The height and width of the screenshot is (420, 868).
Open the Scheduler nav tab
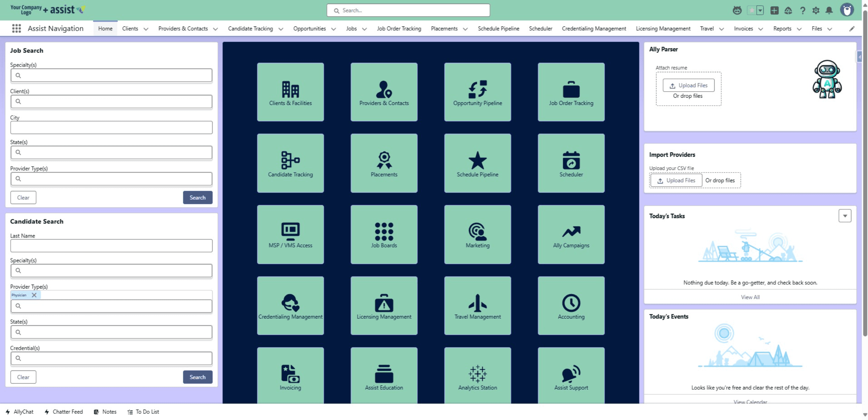pos(541,29)
